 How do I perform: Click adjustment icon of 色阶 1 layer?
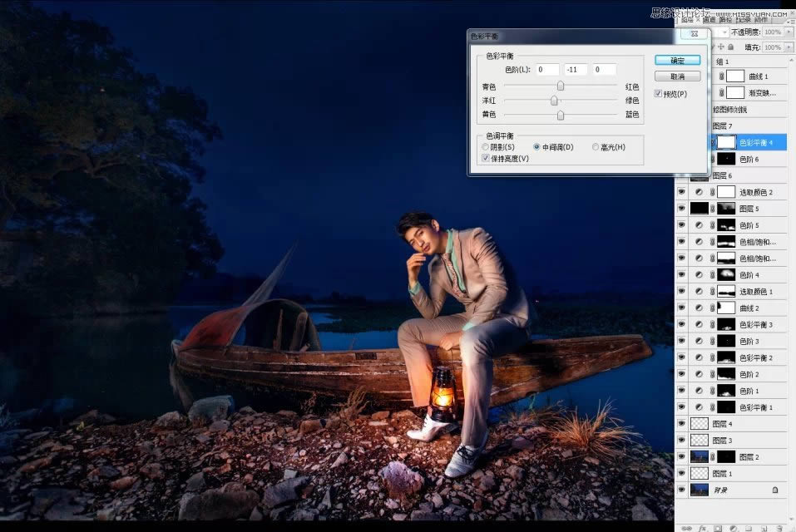699,391
